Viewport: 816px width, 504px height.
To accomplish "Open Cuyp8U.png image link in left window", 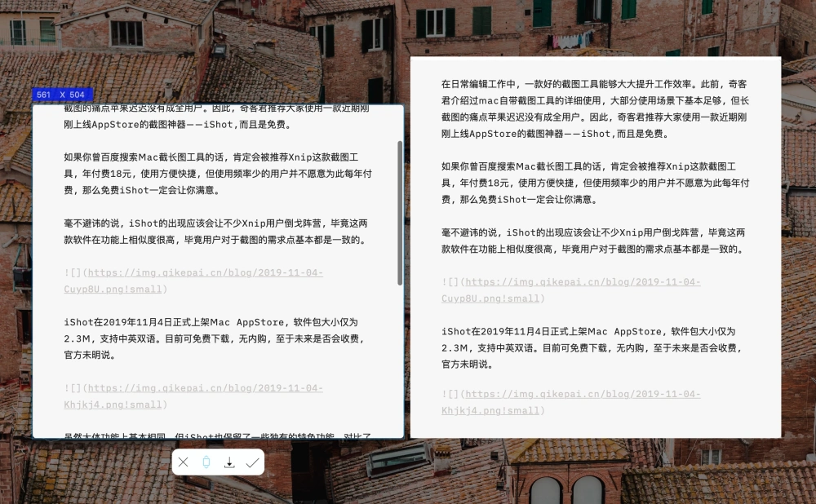I will (x=193, y=281).
